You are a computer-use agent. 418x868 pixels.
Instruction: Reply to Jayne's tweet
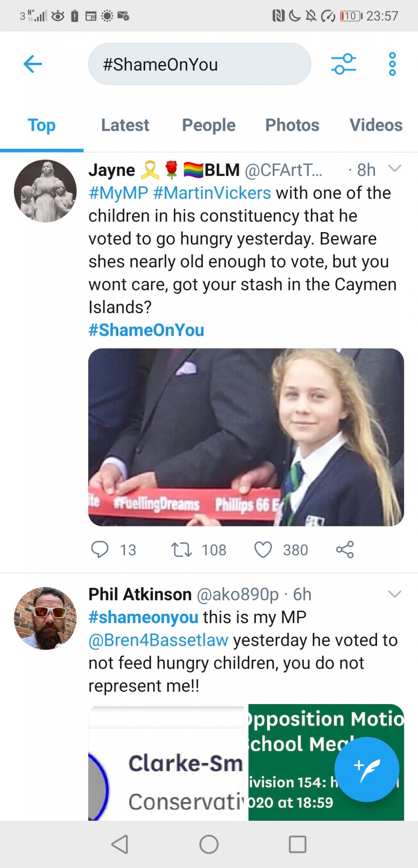click(x=100, y=549)
